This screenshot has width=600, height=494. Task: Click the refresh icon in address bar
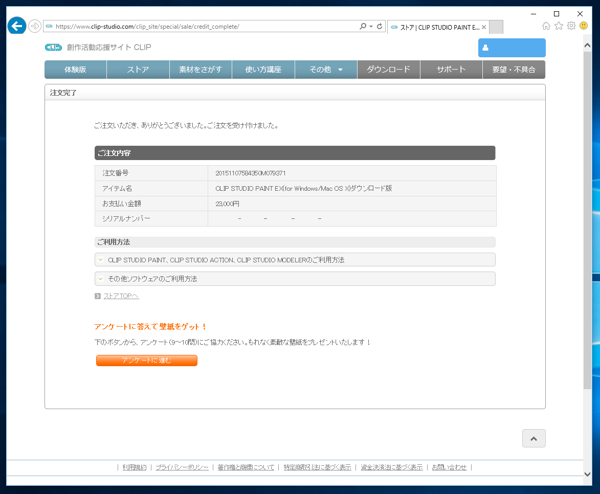point(379,26)
